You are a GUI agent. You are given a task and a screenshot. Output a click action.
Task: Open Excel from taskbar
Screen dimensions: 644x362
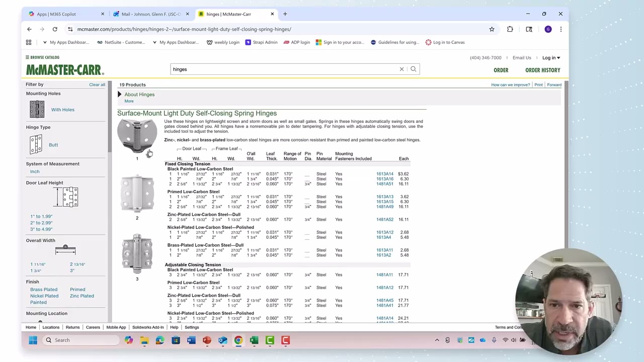pos(254,340)
